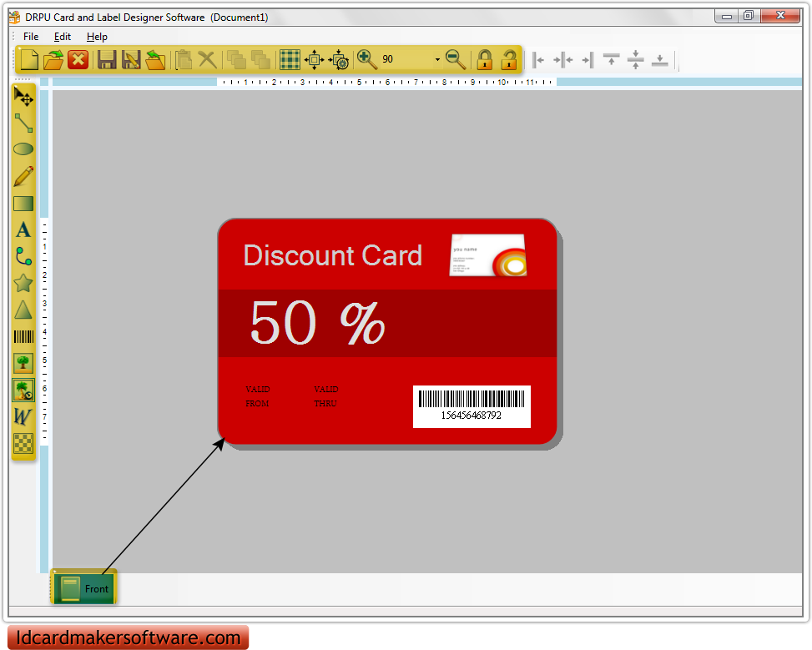Screen dimensions: 812x650
Task: Open the Help menu
Action: pos(97,37)
